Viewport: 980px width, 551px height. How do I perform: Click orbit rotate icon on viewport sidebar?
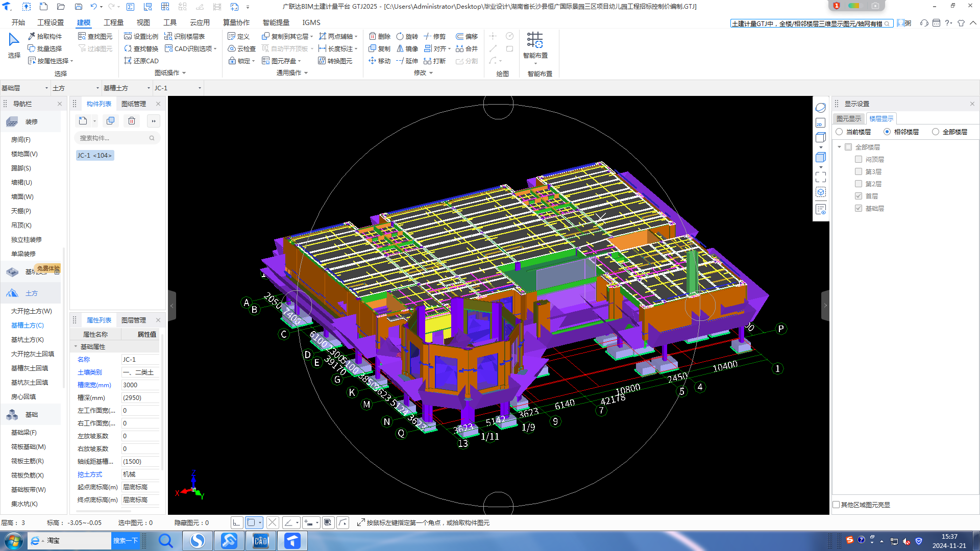(x=820, y=108)
